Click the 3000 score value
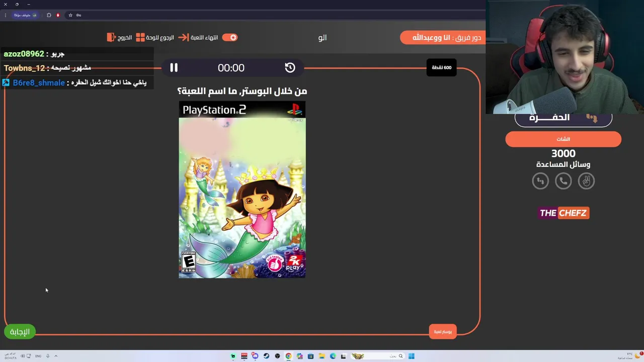The width and height of the screenshot is (644, 362). pyautogui.click(x=563, y=153)
